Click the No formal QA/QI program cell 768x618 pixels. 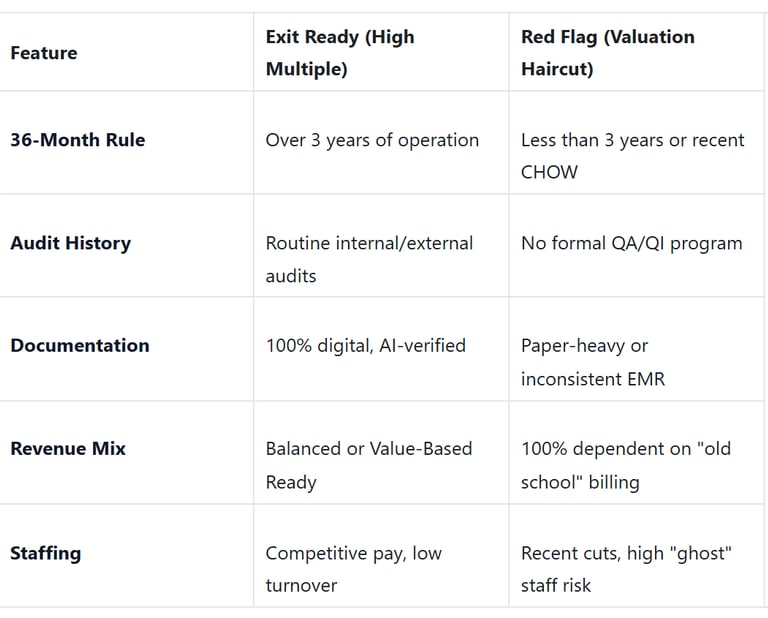[x=631, y=243]
